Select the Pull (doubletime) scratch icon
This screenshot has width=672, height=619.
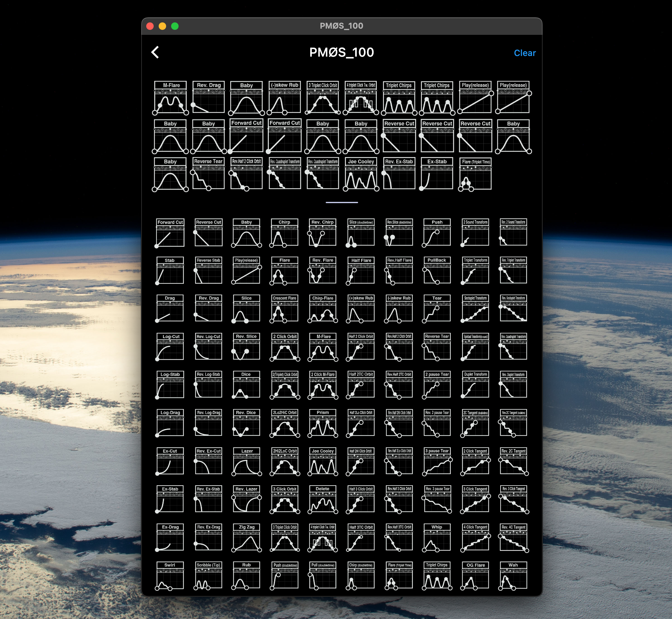coord(322,576)
